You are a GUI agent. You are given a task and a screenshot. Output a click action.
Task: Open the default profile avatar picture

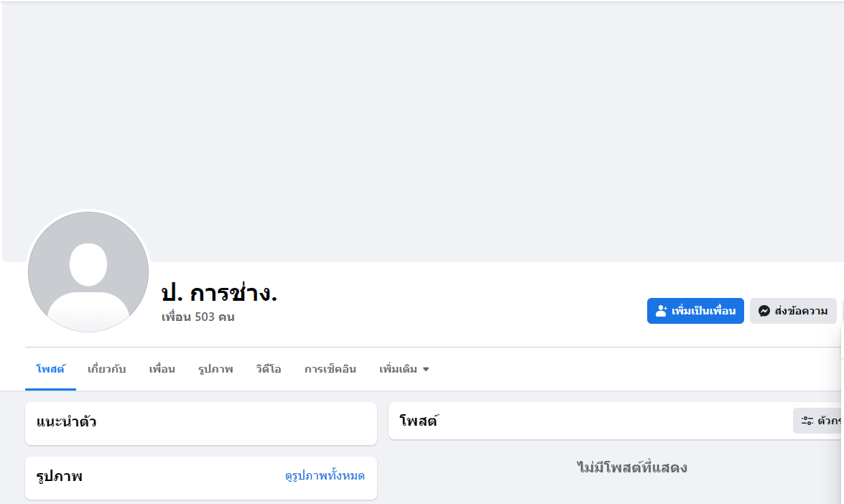(88, 272)
